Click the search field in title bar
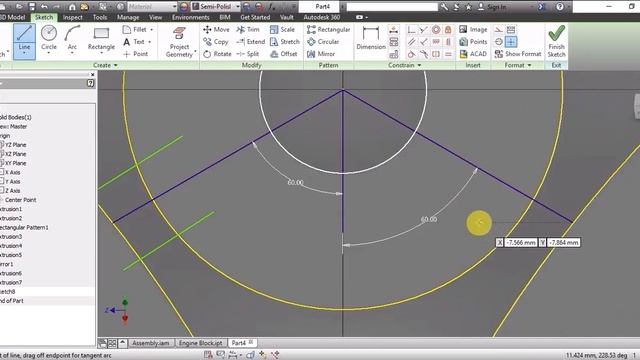This screenshot has width=640, height=360. pos(392,7)
